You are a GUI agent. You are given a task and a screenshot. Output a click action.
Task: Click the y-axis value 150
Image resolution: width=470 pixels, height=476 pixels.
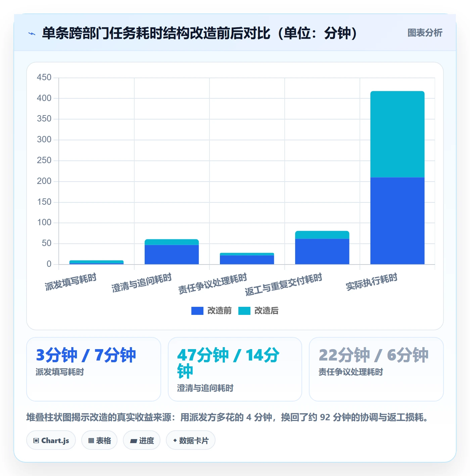44,202
